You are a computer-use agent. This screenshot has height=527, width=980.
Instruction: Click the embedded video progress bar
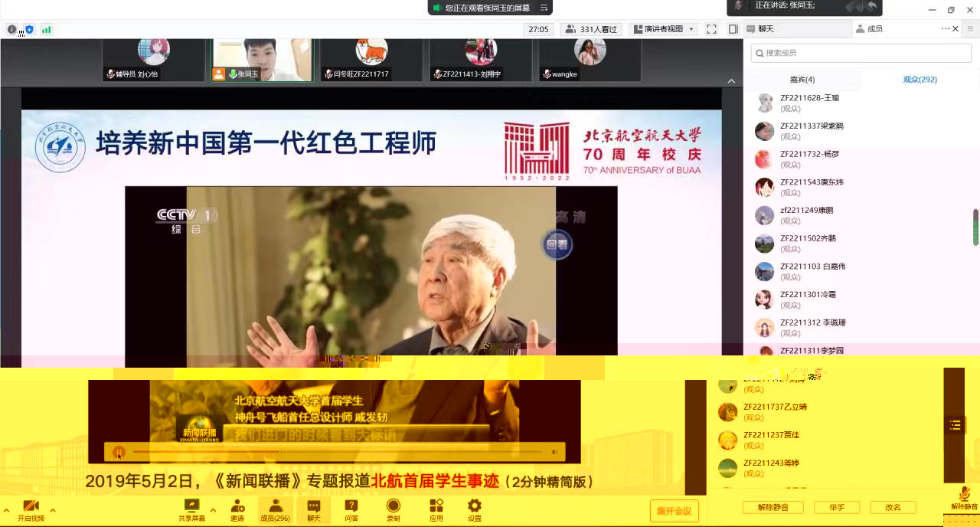338,452
